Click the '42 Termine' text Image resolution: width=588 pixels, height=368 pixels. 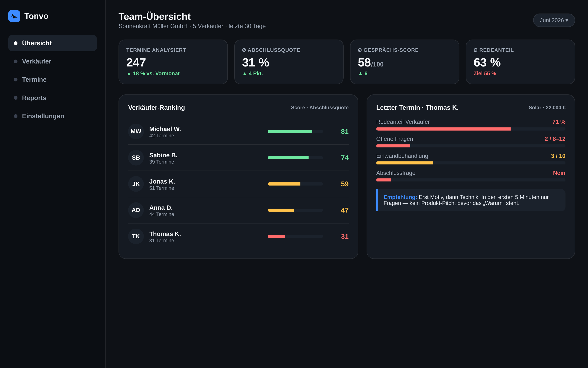tap(161, 136)
